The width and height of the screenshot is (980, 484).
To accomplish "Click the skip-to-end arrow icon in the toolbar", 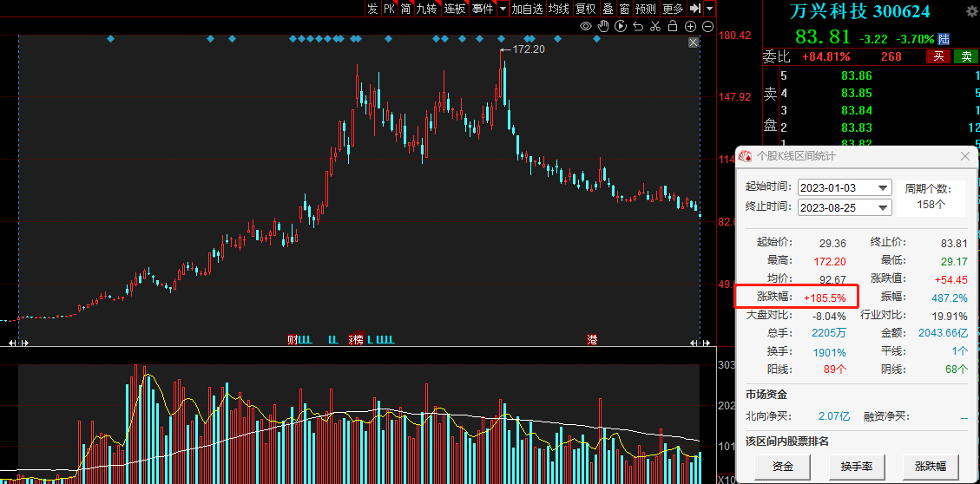I will 694,9.
